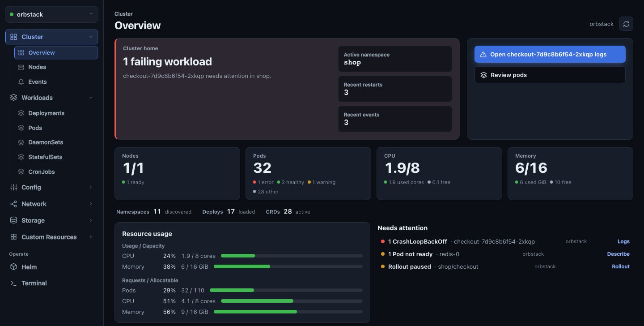Click the Active namespace shop card
This screenshot has width=644, height=326.
coord(395,59)
